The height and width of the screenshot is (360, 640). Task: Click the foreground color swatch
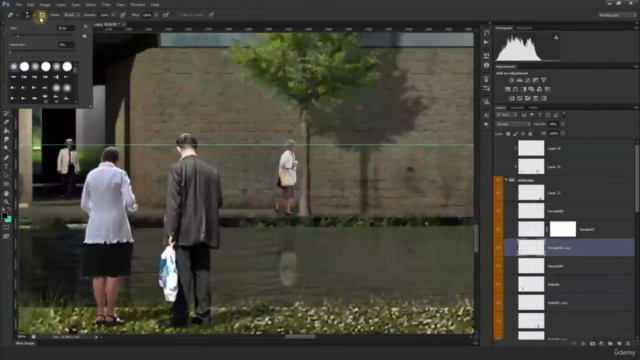click(4, 216)
